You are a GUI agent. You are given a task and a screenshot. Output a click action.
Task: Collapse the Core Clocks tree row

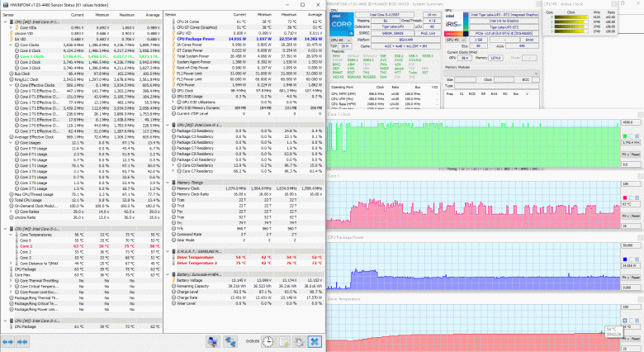point(11,45)
